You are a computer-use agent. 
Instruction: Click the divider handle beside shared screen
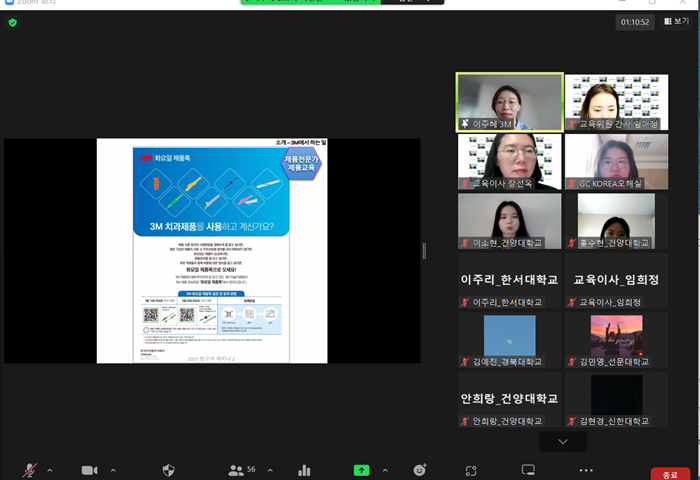tap(424, 251)
